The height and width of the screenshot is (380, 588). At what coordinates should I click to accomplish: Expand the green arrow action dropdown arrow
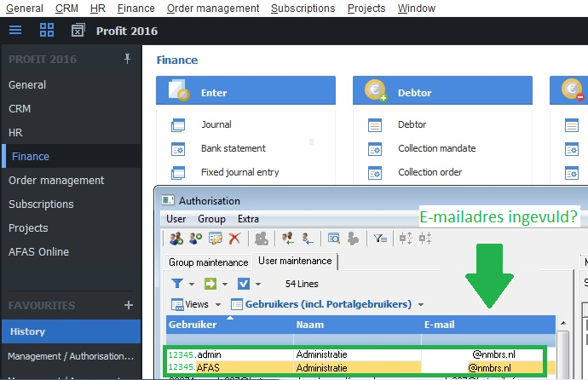pyautogui.click(x=225, y=284)
